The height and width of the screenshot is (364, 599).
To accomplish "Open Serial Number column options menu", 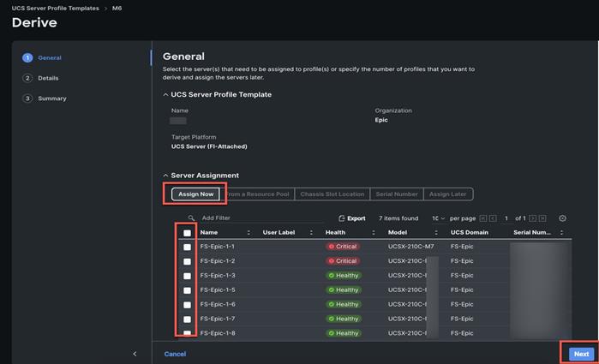I will point(561,232).
